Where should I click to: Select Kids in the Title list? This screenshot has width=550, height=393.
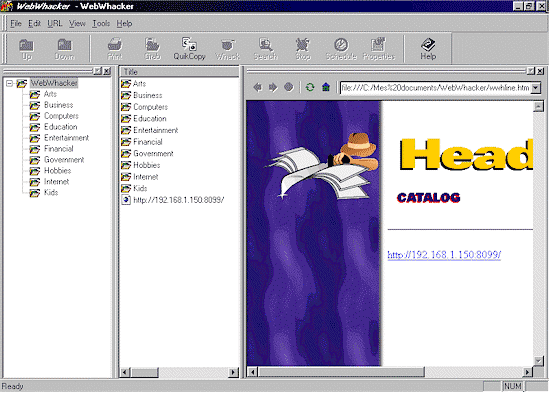click(x=140, y=188)
